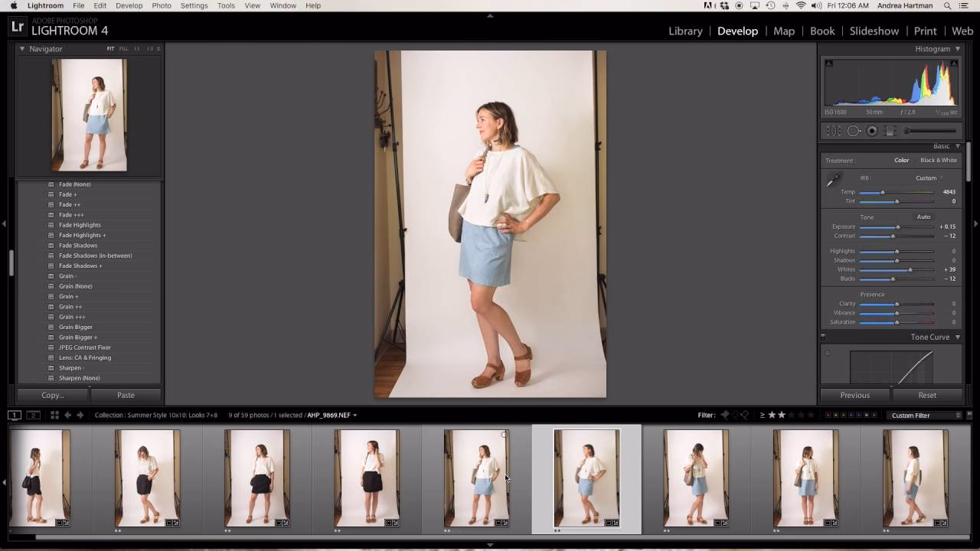Select the Graduated Filter tool
The width and height of the screenshot is (980, 551).
(889, 131)
